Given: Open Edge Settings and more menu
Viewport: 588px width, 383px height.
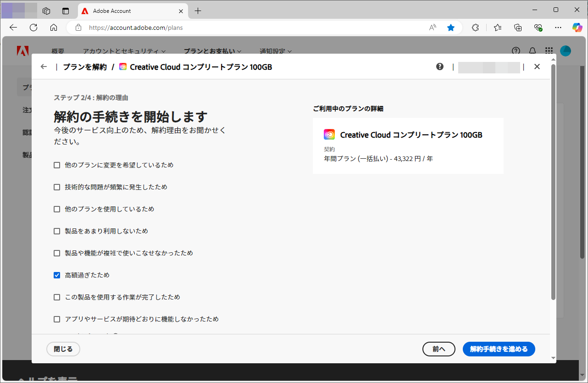Looking at the screenshot, I should 558,28.
